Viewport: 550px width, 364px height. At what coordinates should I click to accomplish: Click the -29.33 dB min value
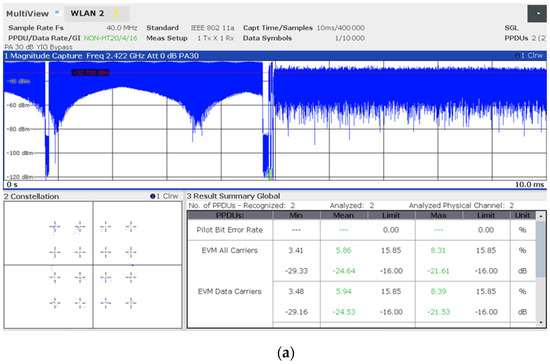(x=296, y=271)
